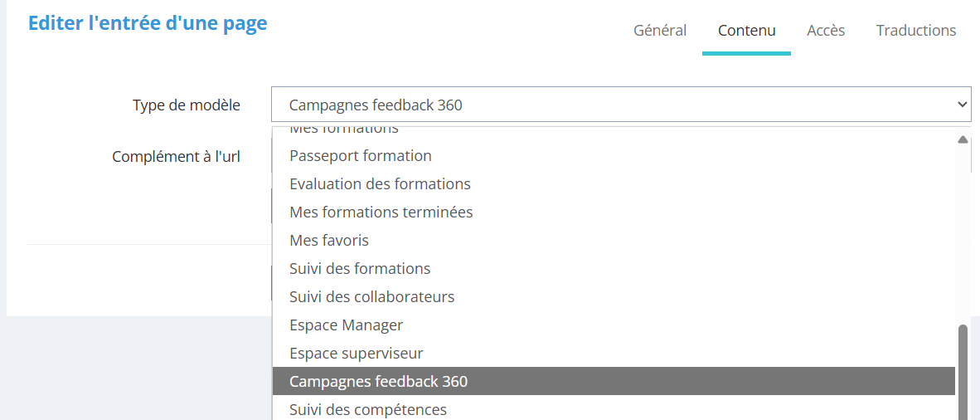Click the dropdown list's scroll-up arrow
980x420 pixels.
963,140
